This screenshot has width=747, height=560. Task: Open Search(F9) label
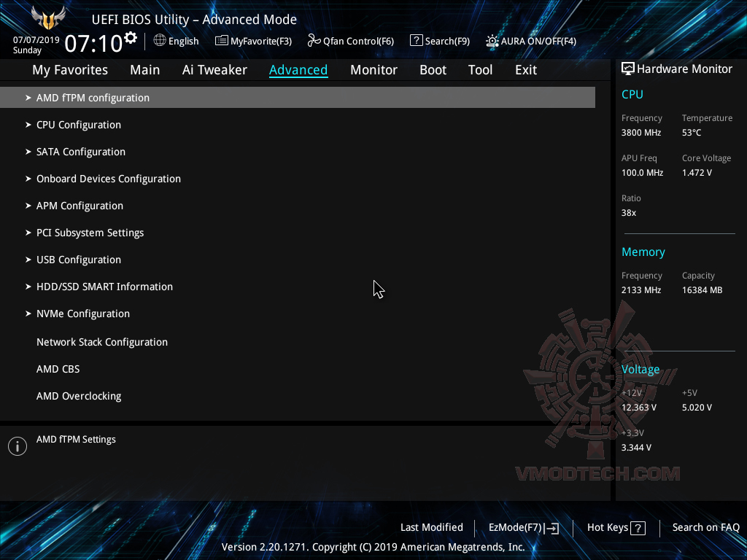(x=447, y=42)
